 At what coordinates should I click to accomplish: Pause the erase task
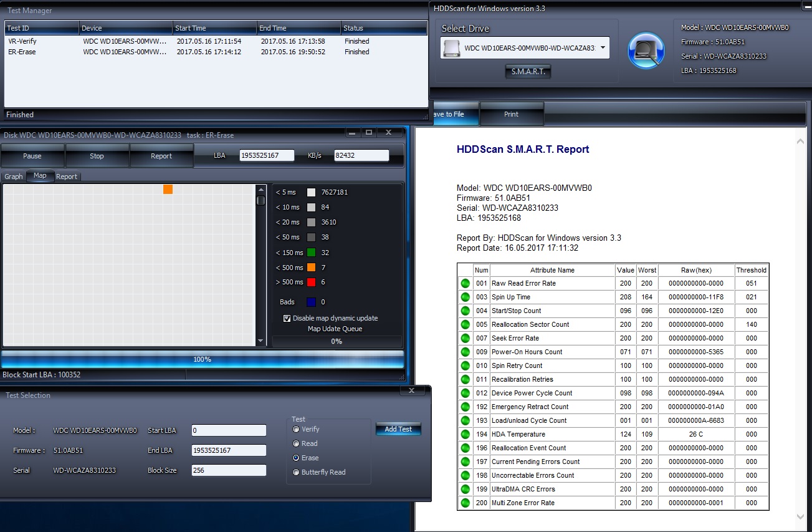tap(32, 156)
